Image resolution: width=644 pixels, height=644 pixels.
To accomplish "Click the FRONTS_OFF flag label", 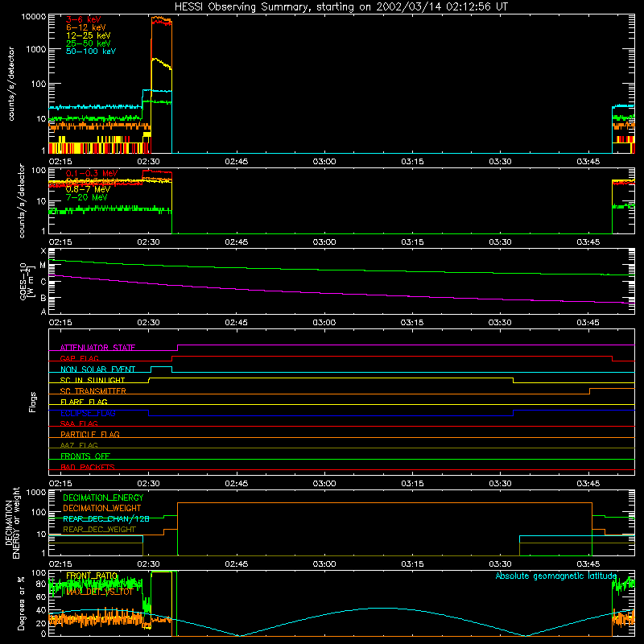I will (85, 456).
